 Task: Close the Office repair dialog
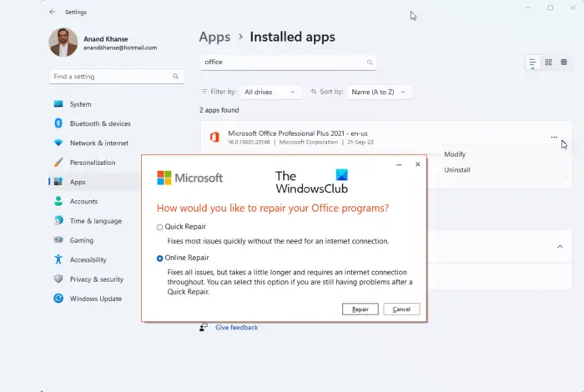tap(418, 164)
